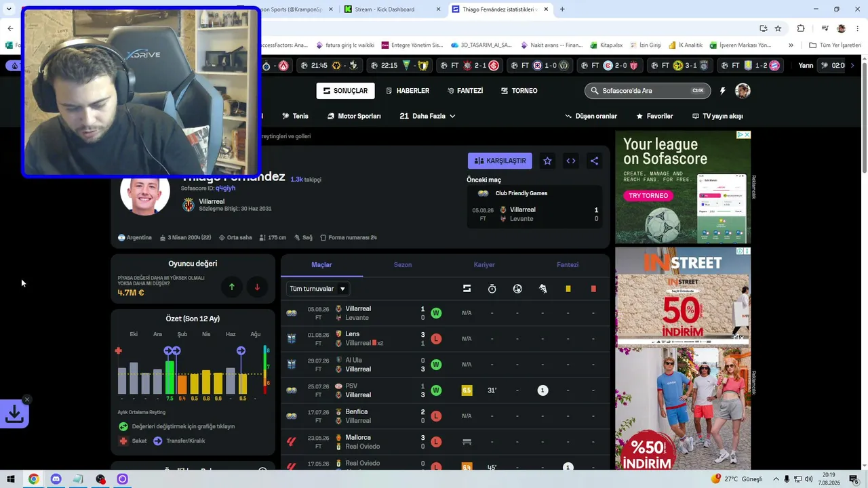The image size is (868, 488).
Task: Open the Benfica vs Villarreal match row
Action: coord(445,416)
